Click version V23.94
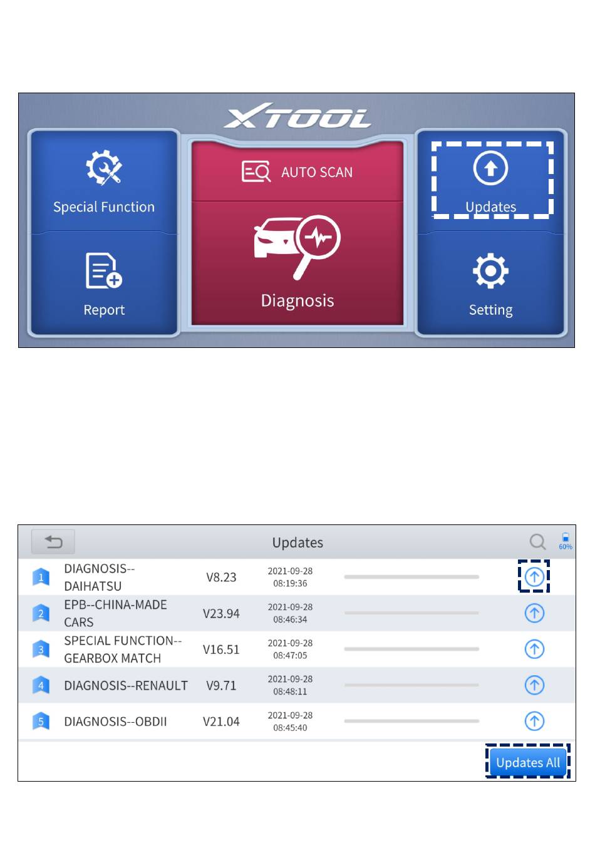Viewport: 595px width, 868px height. [221, 613]
